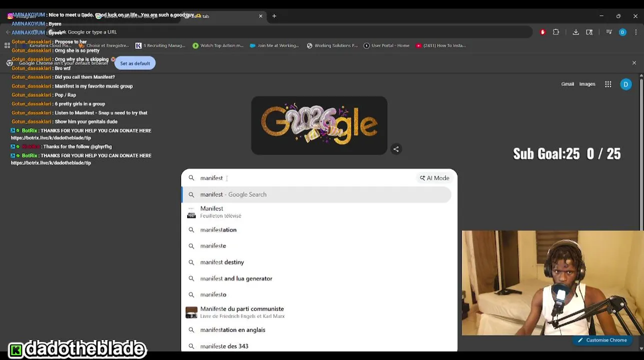The height and width of the screenshot is (360, 644).
Task: Choose 'manifeste des 343' suggestion
Action: click(316, 346)
